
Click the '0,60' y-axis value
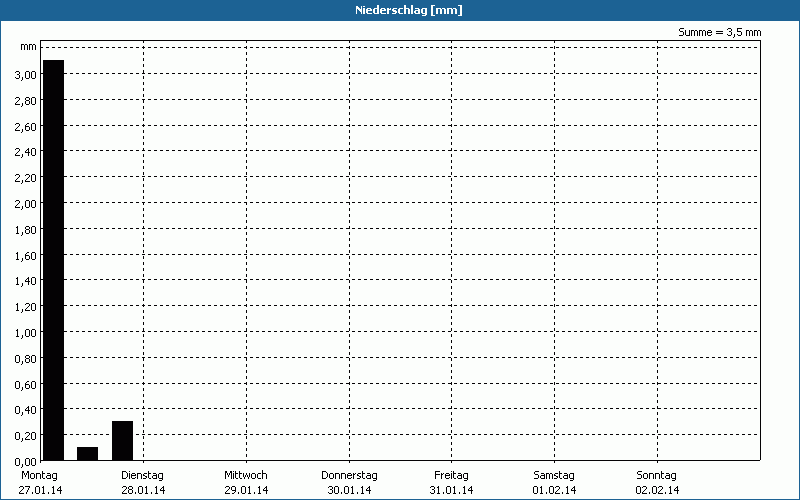pos(26,385)
